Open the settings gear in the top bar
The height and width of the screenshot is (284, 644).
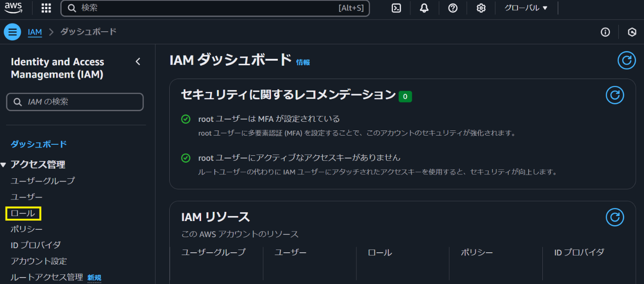point(481,8)
